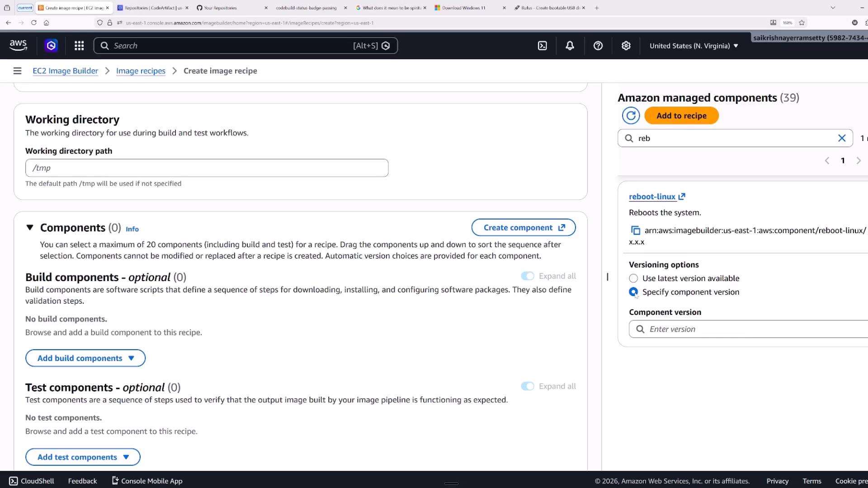This screenshot has width=868, height=488.
Task: Click the Enter version search field
Action: coord(748,329)
